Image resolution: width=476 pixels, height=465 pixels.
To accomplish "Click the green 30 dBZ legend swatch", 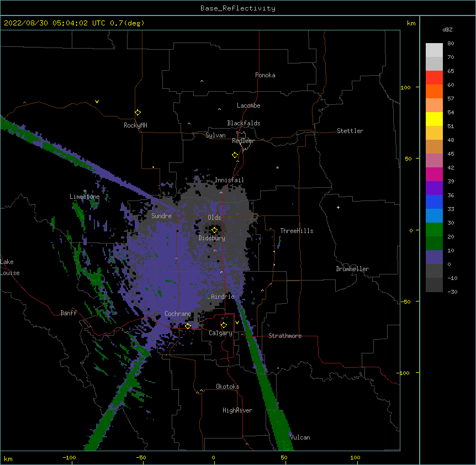I will tap(434, 230).
